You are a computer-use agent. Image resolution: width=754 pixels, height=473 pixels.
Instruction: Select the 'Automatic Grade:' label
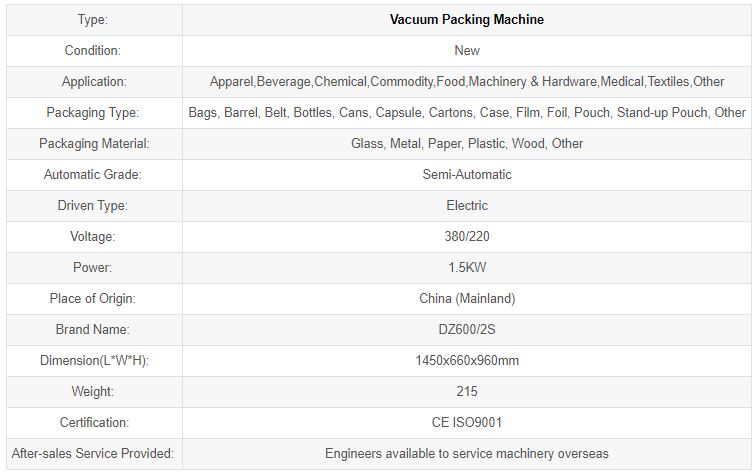point(93,174)
